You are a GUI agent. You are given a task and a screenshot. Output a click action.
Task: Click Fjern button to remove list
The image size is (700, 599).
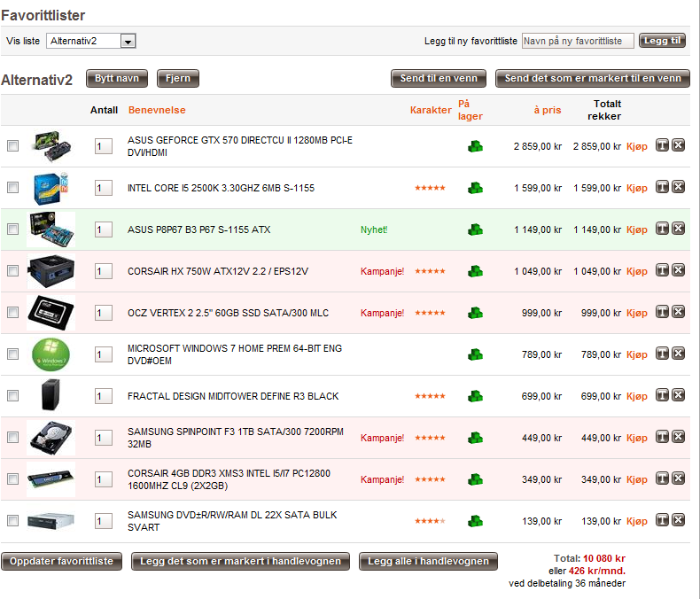[x=178, y=79]
